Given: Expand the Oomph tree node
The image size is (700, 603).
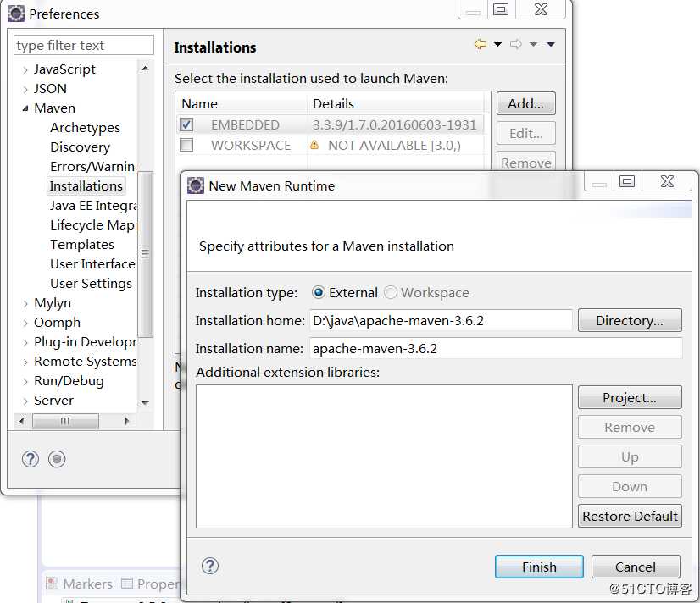Looking at the screenshot, I should click(25, 324).
